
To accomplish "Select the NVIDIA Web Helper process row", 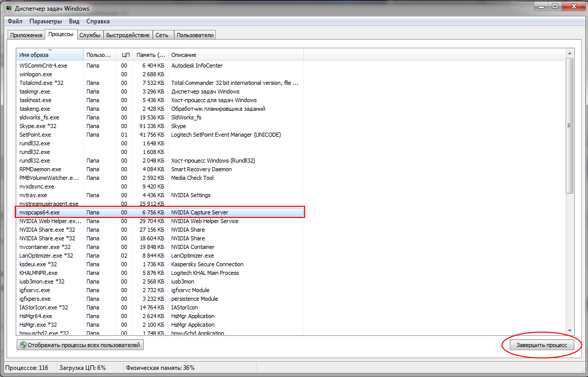I will [160, 221].
